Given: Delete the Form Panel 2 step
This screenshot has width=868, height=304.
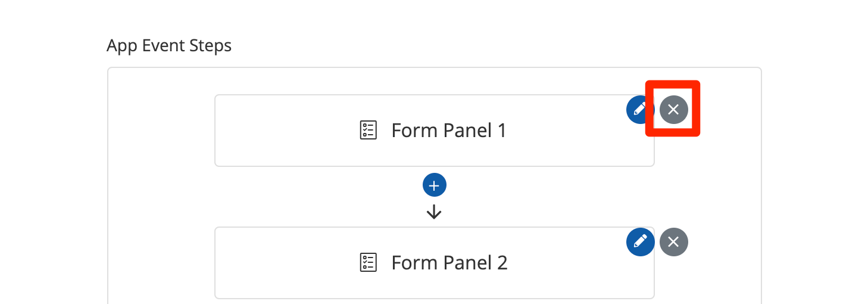Looking at the screenshot, I should tap(673, 241).
